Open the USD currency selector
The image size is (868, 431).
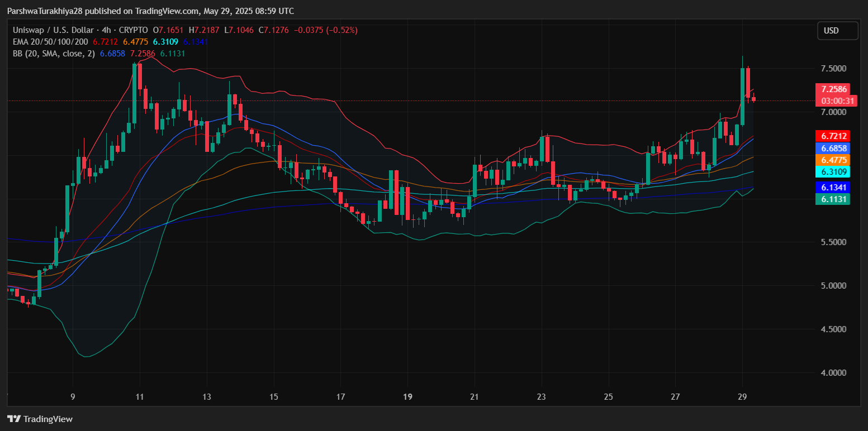click(x=837, y=31)
